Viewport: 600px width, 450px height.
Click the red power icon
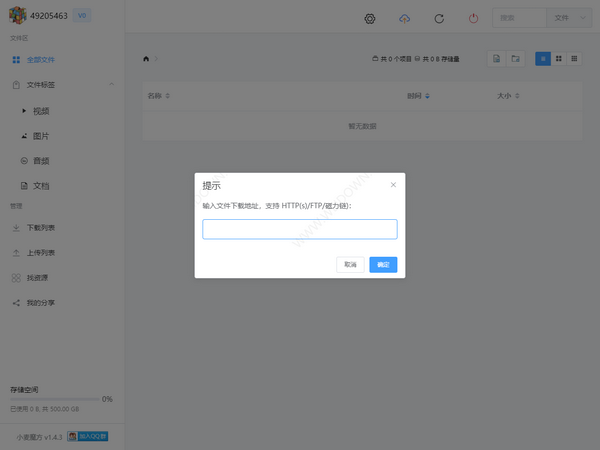click(x=473, y=18)
